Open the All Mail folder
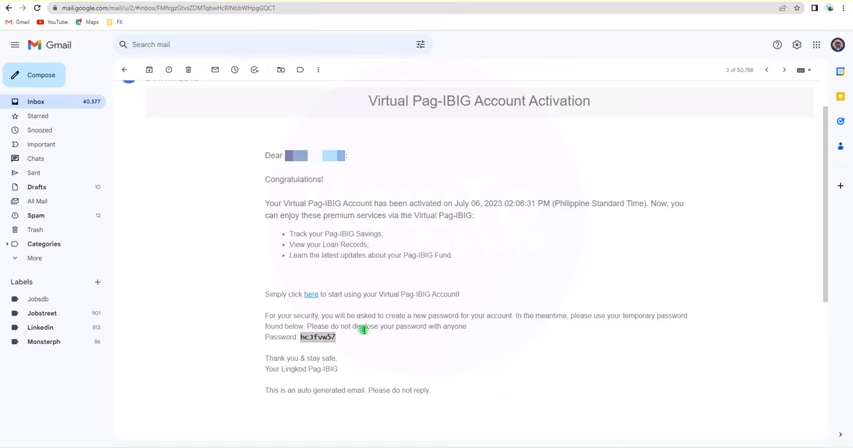853x448 pixels. [53, 201]
